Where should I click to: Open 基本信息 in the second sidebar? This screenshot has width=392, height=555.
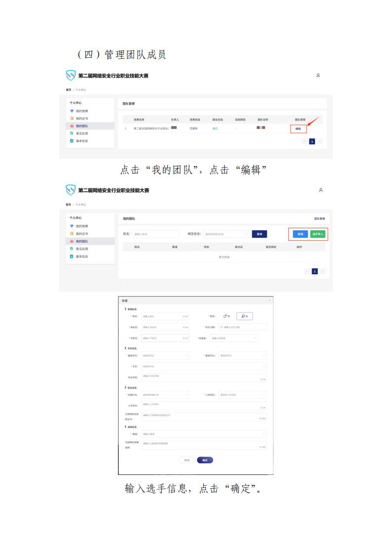pos(81,256)
